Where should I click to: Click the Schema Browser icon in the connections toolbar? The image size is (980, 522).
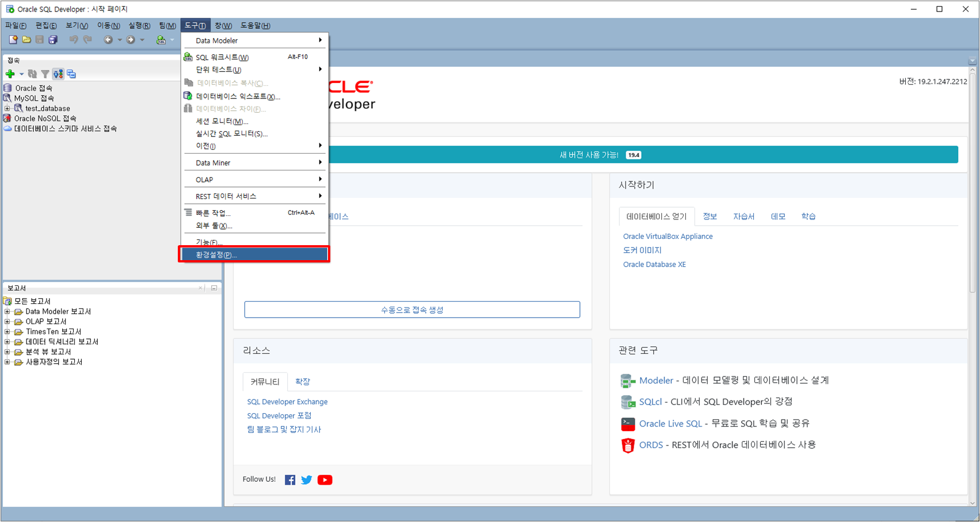(x=58, y=74)
